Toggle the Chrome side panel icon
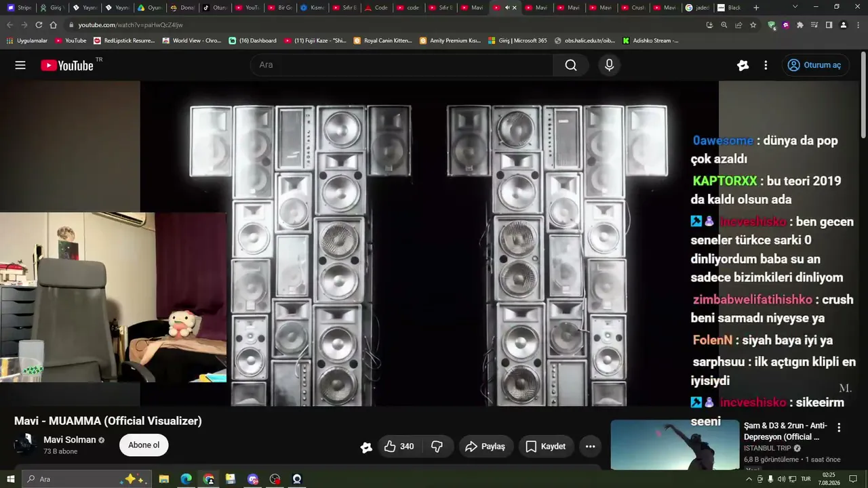 coord(829,25)
